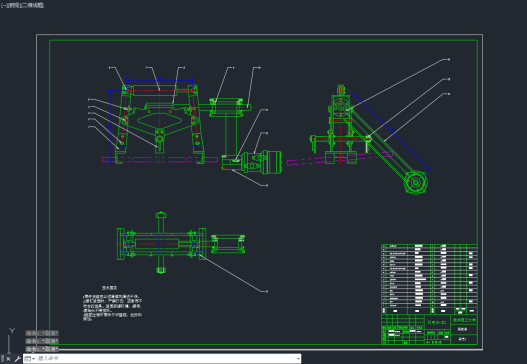Open recent commands dropdown in command line
The height and width of the screenshot is (364, 527).
pos(30,359)
